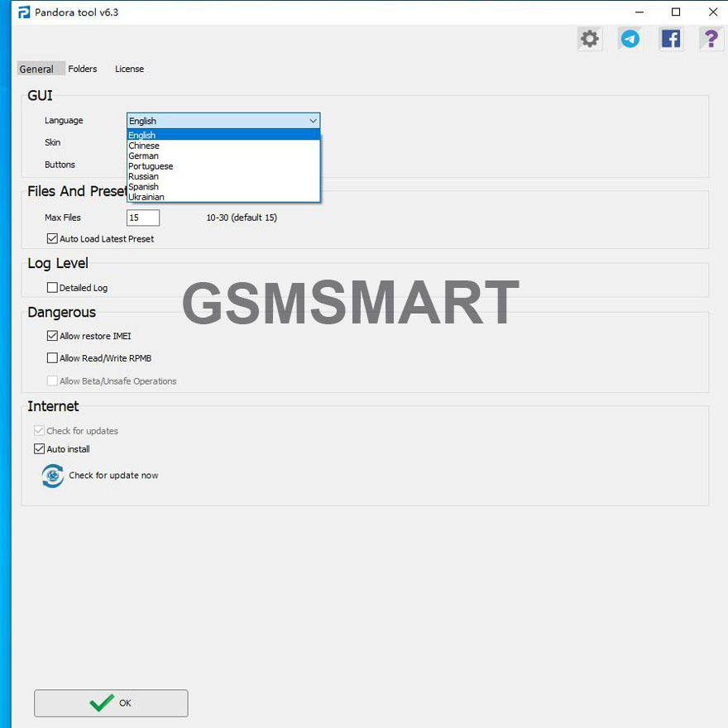728x728 pixels.
Task: Maximize the Pandora tool window
Action: [x=676, y=12]
